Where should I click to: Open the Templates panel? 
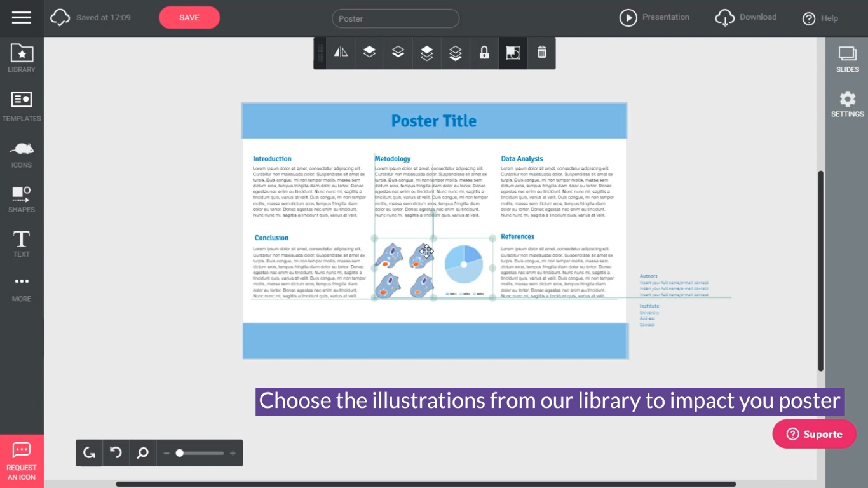coord(21,105)
